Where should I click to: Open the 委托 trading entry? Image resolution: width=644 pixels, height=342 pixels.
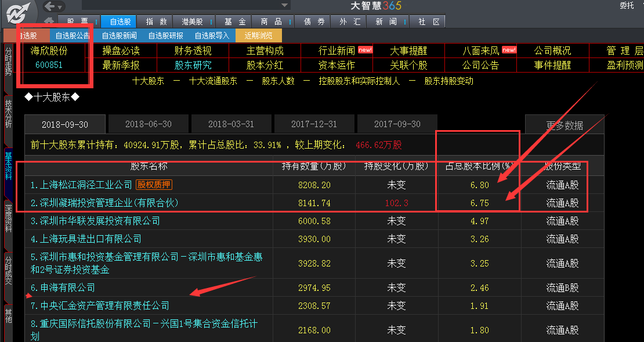[627, 5]
